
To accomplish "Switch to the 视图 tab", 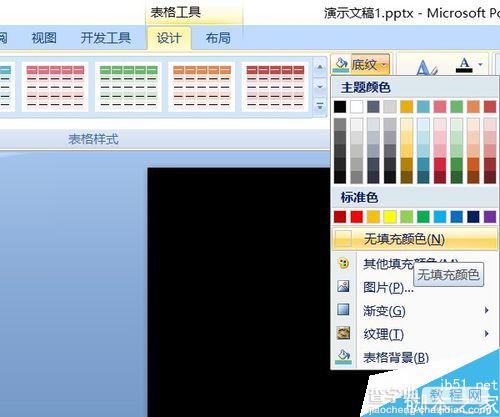I will 44,38.
